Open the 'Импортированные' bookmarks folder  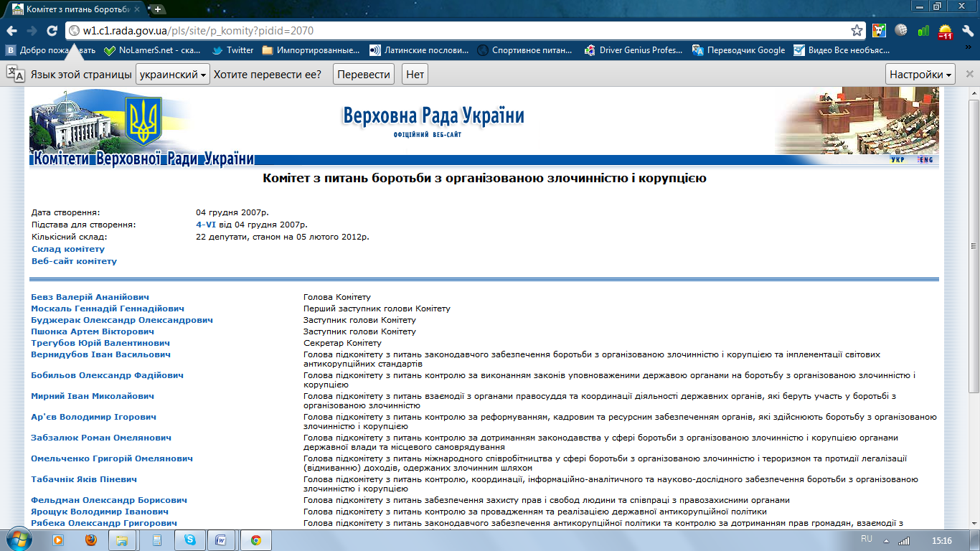click(x=311, y=50)
